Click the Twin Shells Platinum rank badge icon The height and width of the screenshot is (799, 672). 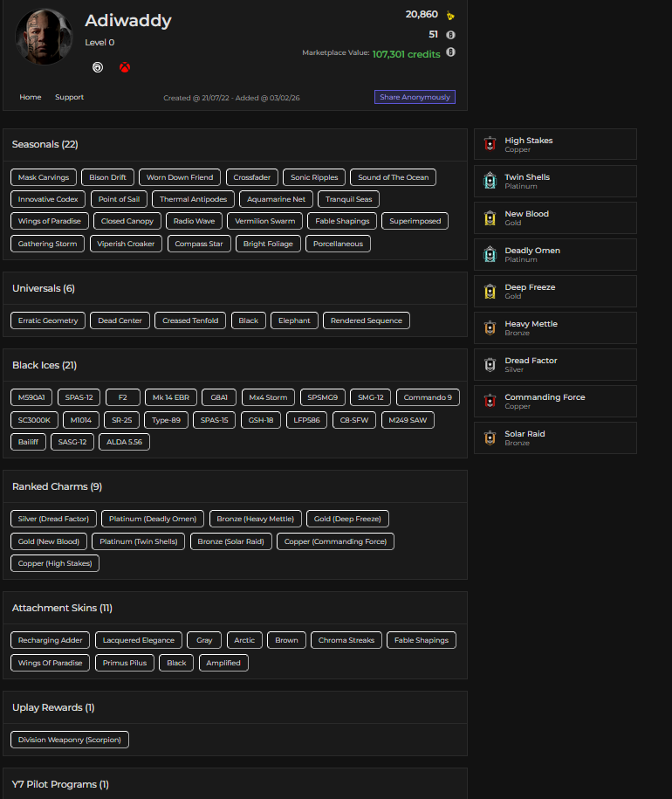click(x=490, y=181)
